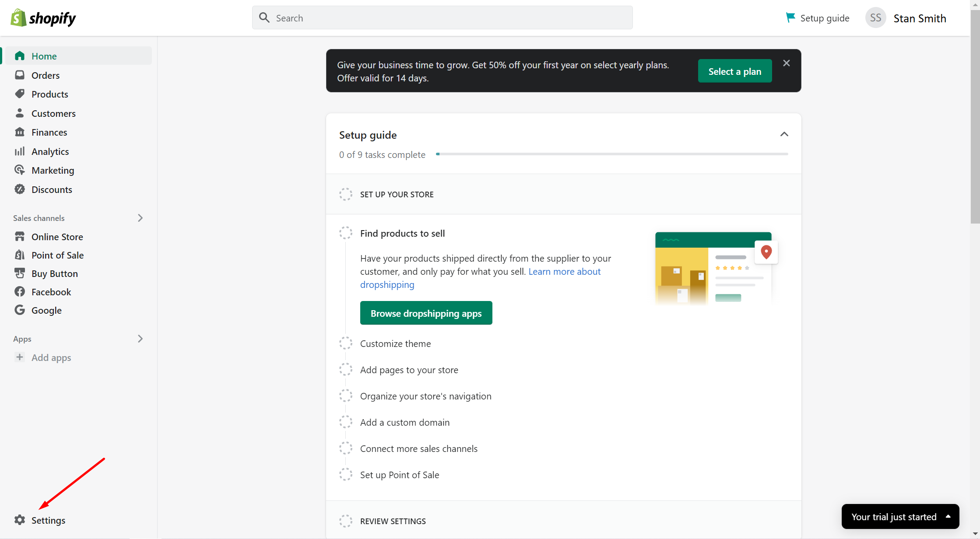The image size is (980, 539).
Task: Toggle the REVIEW SETTINGS section circle
Action: (346, 521)
